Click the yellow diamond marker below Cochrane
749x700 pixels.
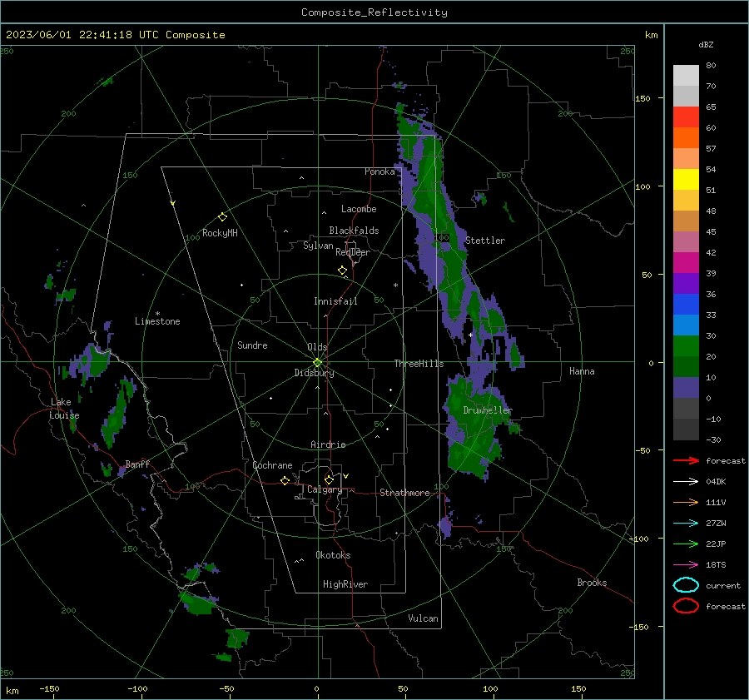coord(285,480)
